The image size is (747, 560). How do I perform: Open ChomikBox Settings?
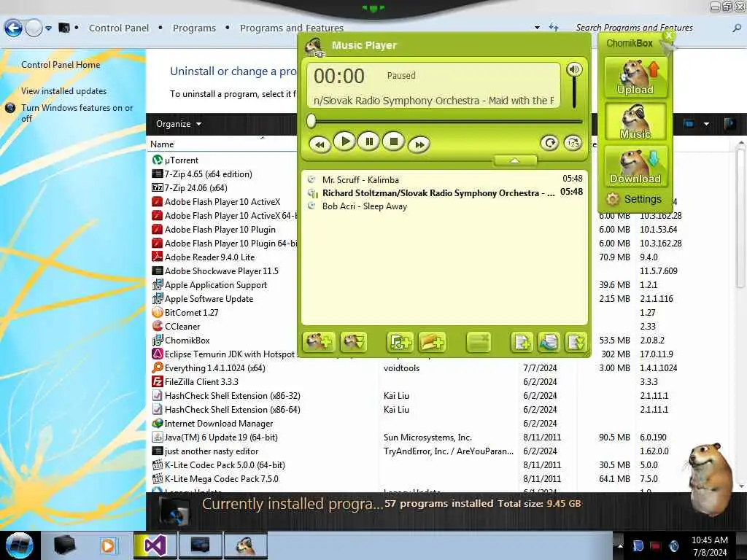[634, 199]
